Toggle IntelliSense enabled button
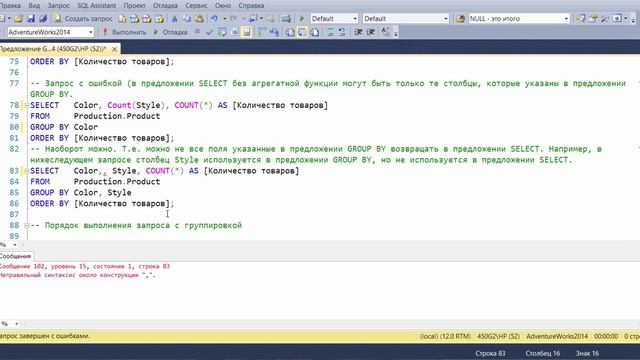The width and height of the screenshot is (640, 360). pyautogui.click(x=247, y=32)
